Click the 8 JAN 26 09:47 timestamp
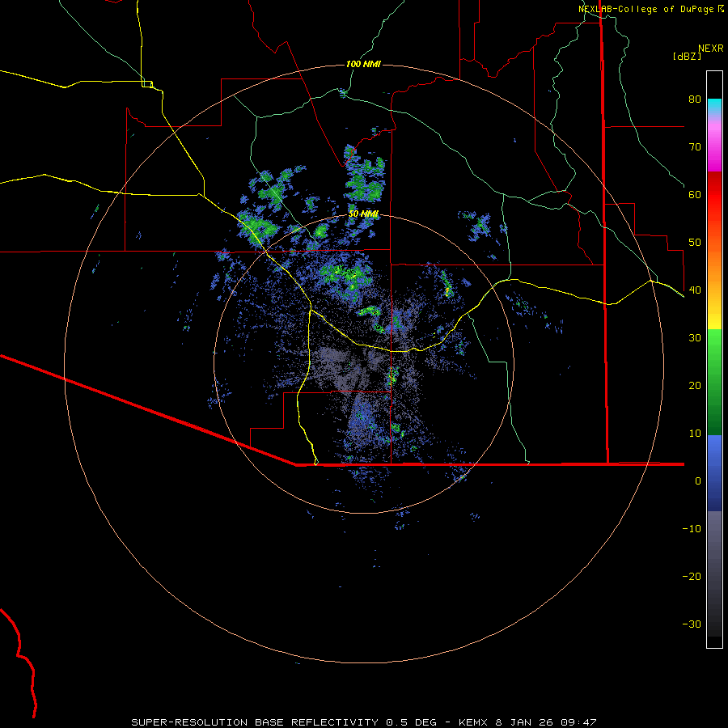Viewport: 728px width, 728px height. tap(545, 722)
